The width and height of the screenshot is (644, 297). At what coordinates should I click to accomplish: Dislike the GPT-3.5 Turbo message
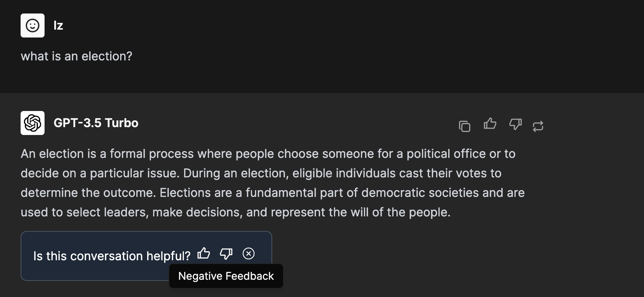pos(516,124)
